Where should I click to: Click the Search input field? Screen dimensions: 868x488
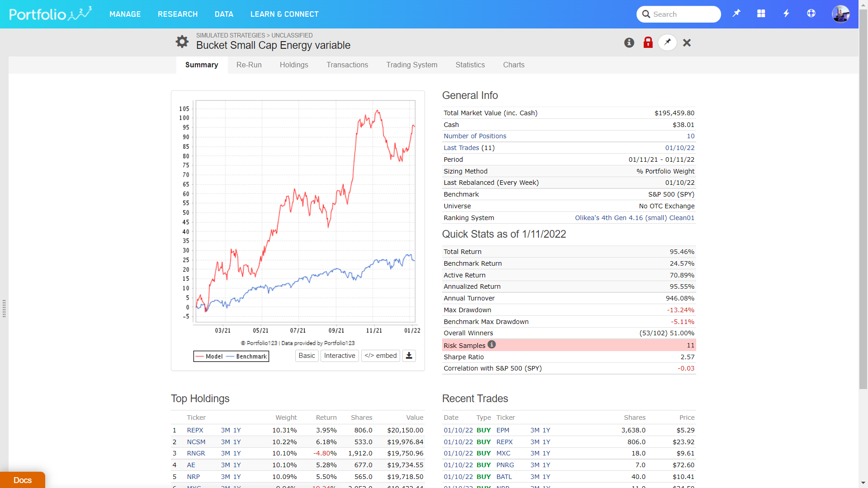point(683,14)
